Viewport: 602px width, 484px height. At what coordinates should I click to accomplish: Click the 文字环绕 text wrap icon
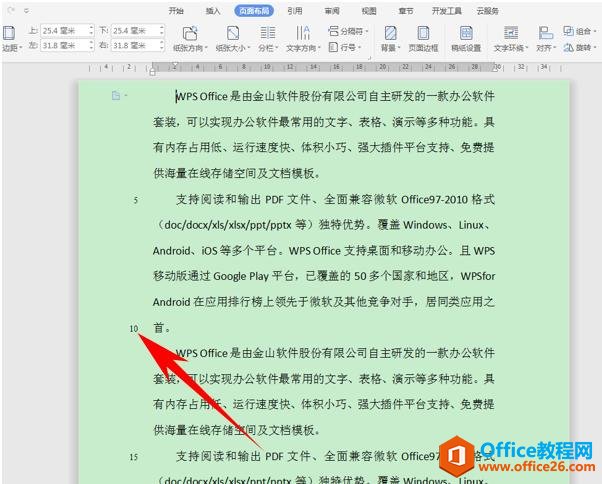[x=511, y=33]
